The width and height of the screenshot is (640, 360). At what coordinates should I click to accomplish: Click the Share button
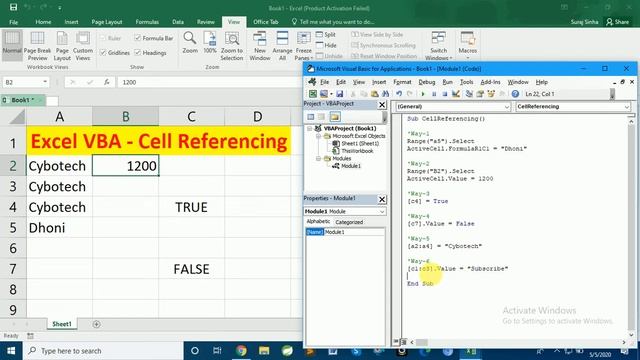pyautogui.click(x=618, y=22)
